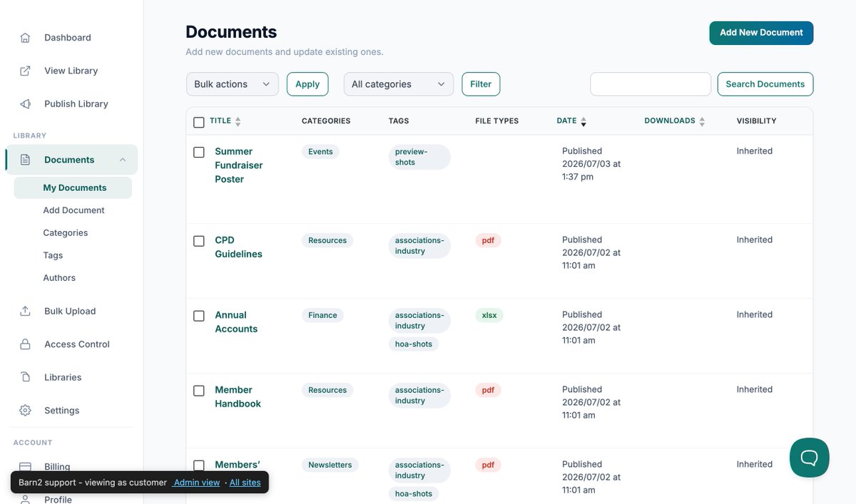Open the All categories dropdown
The height and width of the screenshot is (504, 856).
(x=399, y=84)
